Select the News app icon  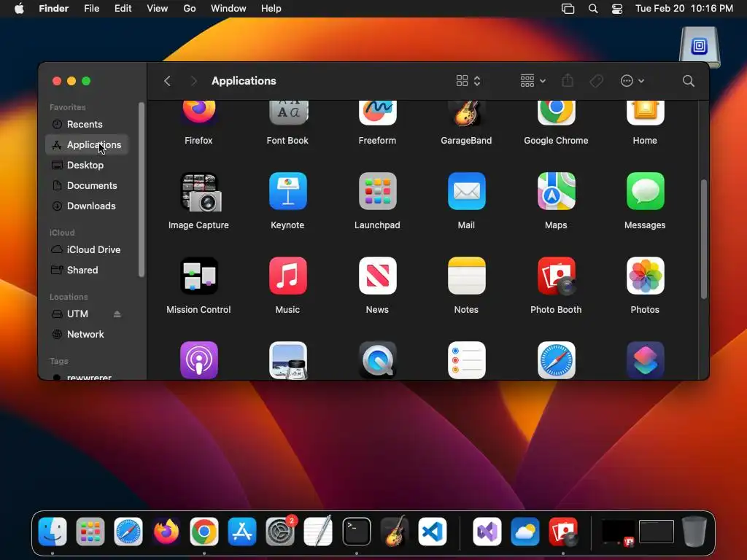[x=377, y=276]
